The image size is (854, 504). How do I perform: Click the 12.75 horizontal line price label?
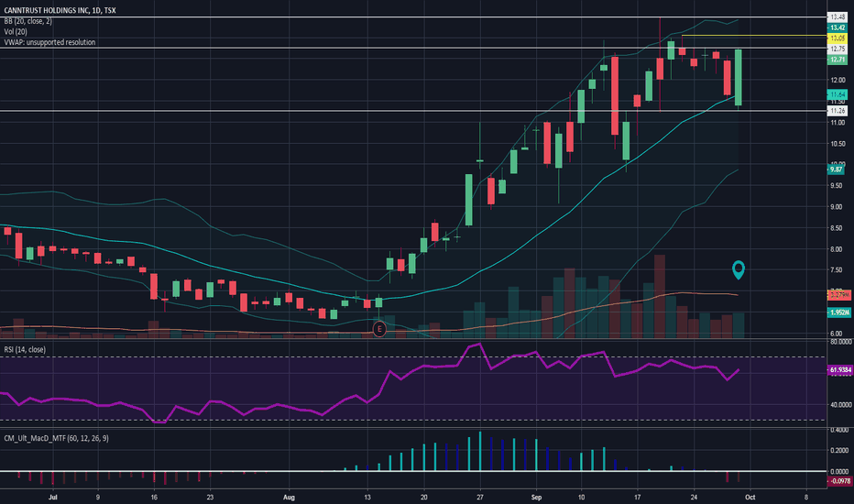(838, 49)
